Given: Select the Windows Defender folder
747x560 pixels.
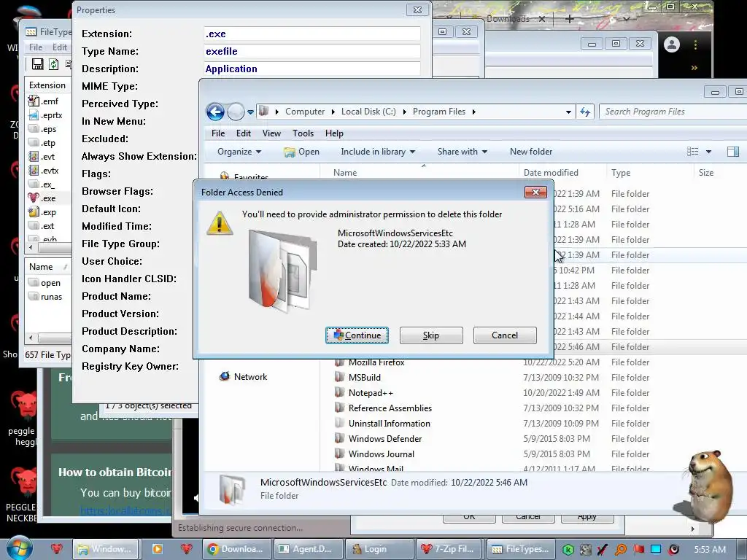Looking at the screenshot, I should [x=385, y=438].
